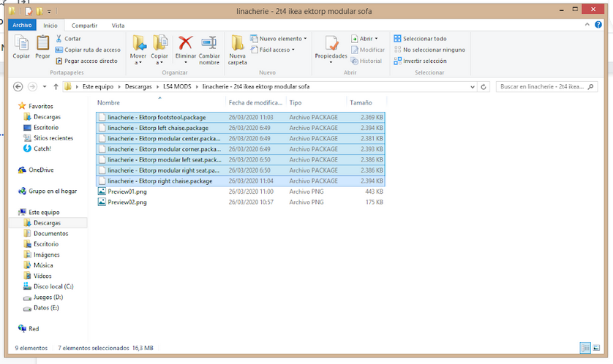Open the Mover a folder button
Screen dimensions: 613x364
[138, 49]
